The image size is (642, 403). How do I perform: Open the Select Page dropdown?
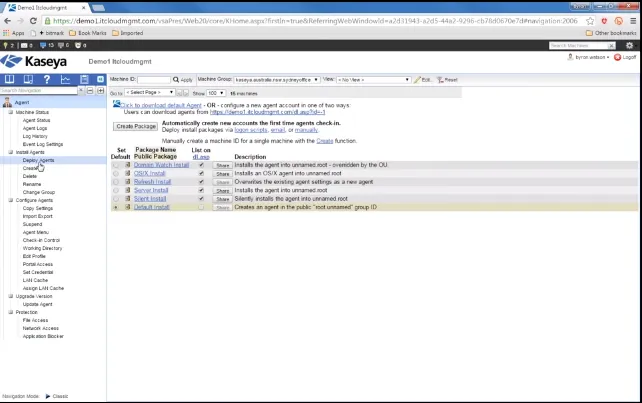(x=150, y=93)
